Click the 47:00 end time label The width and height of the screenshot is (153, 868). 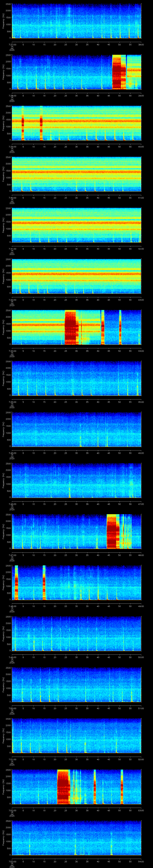coord(141,504)
